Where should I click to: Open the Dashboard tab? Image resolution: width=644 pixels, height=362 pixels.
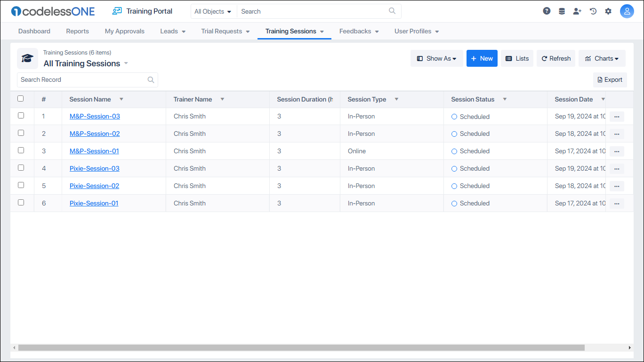pos(34,31)
